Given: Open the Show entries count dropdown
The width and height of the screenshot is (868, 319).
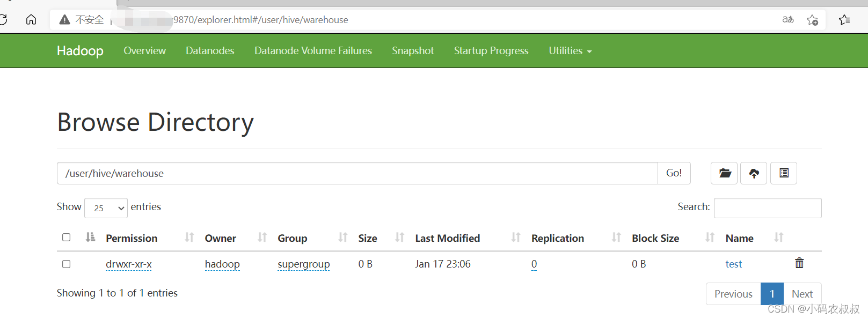Looking at the screenshot, I should 106,208.
